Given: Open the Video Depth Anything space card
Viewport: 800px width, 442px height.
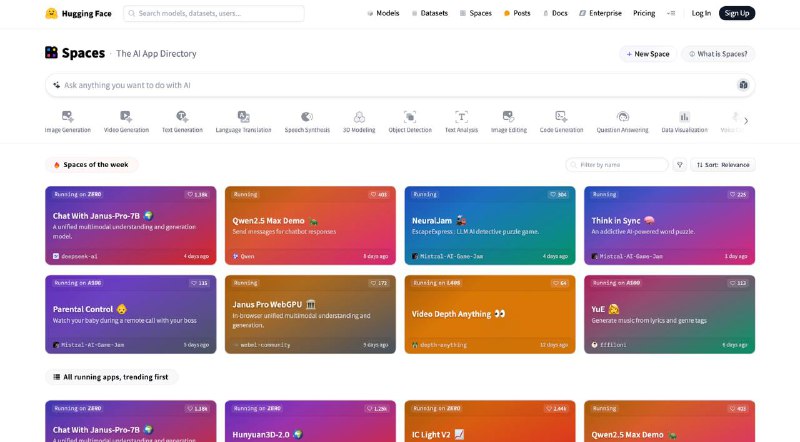Looking at the screenshot, I should (490, 314).
